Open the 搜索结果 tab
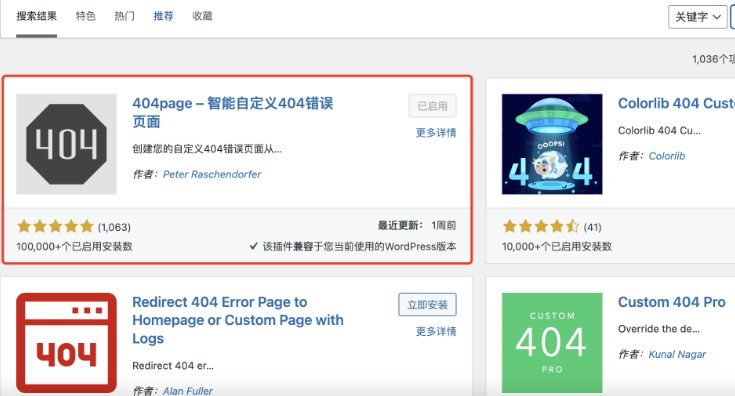The width and height of the screenshot is (735, 396). [x=37, y=16]
